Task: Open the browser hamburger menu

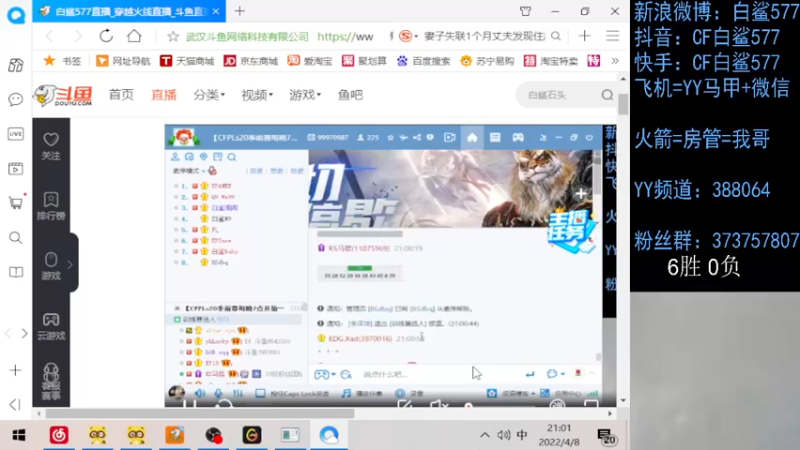Action: (613, 36)
